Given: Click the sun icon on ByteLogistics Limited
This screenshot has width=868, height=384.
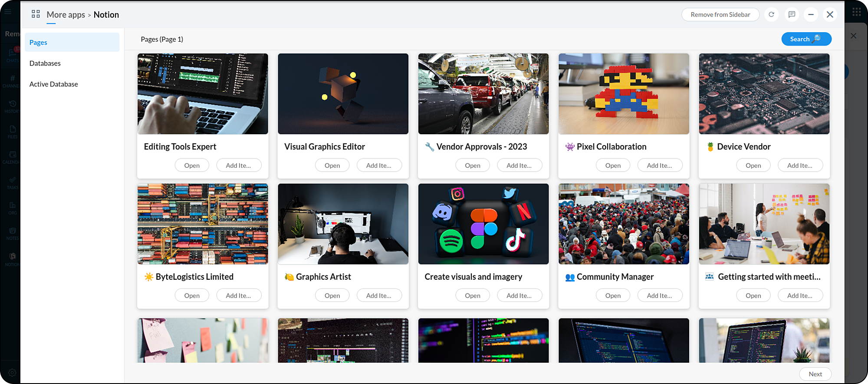Looking at the screenshot, I should 149,277.
